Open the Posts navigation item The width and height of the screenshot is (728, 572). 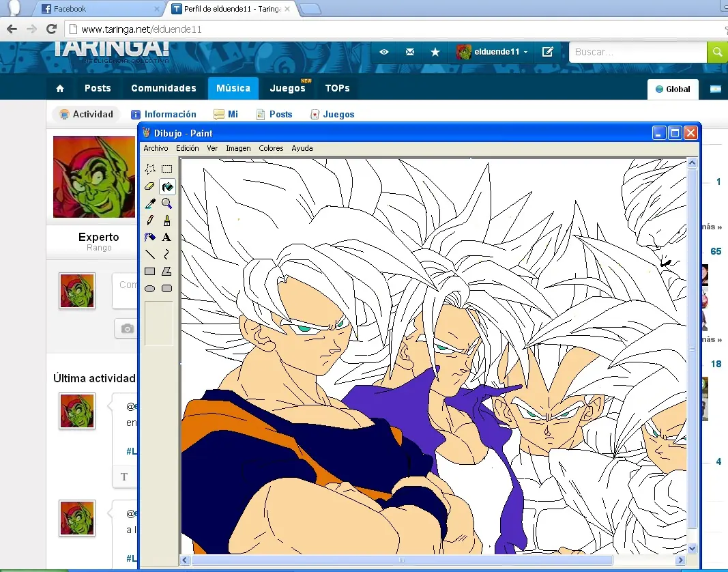point(98,88)
